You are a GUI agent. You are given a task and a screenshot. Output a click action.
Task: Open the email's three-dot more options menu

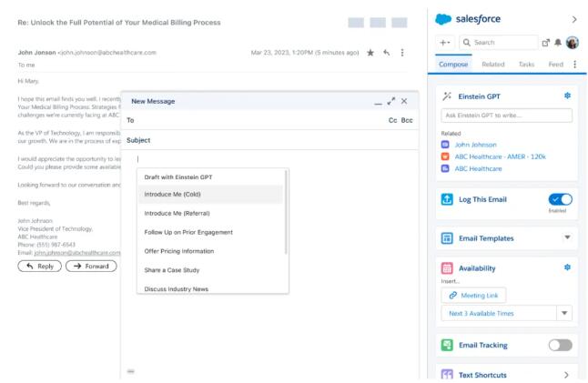(x=402, y=53)
